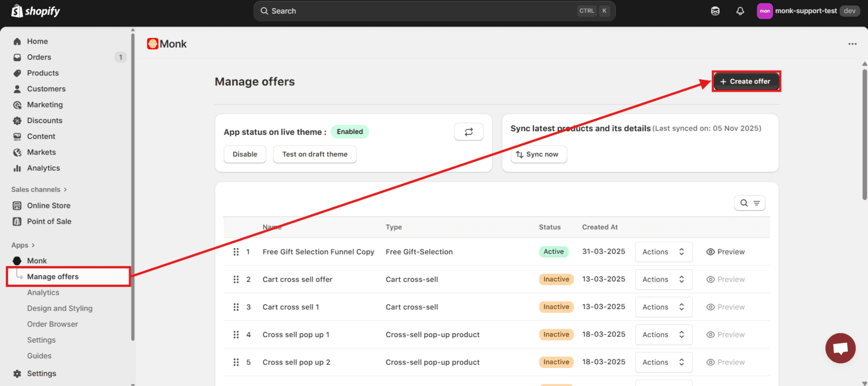Image resolution: width=868 pixels, height=386 pixels.
Task: Click the Disable button
Action: (245, 155)
